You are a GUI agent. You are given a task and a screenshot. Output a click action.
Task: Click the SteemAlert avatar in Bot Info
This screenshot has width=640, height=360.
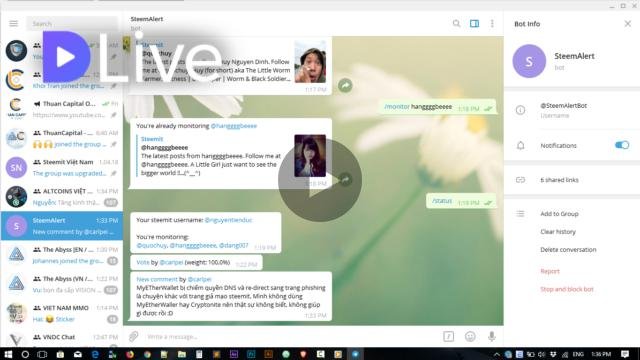[x=529, y=61]
